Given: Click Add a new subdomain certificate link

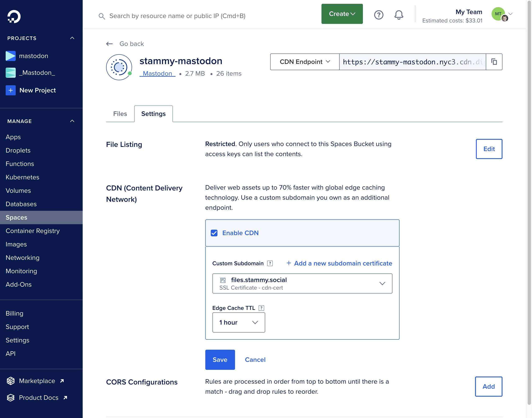Looking at the screenshot, I should coord(343,263).
